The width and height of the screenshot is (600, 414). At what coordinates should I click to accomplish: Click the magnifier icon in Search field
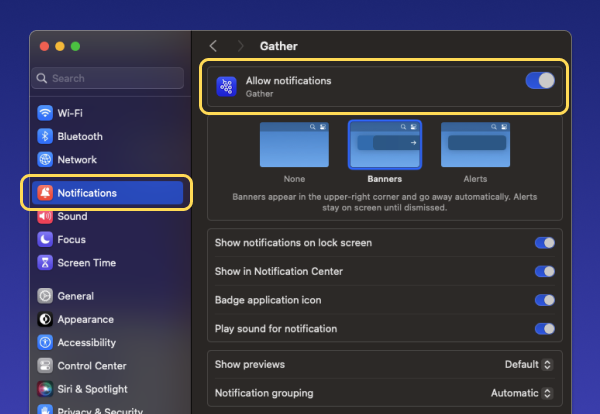(42, 78)
